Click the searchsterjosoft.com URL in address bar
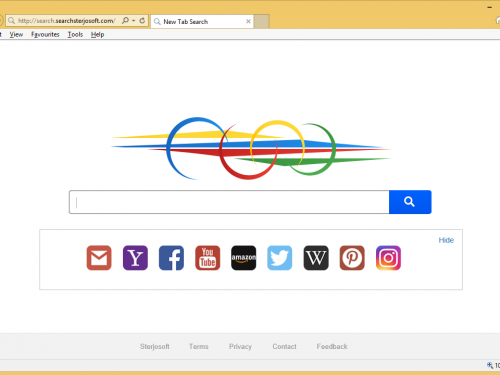Screen dimensions: 500x375 coord(67,21)
